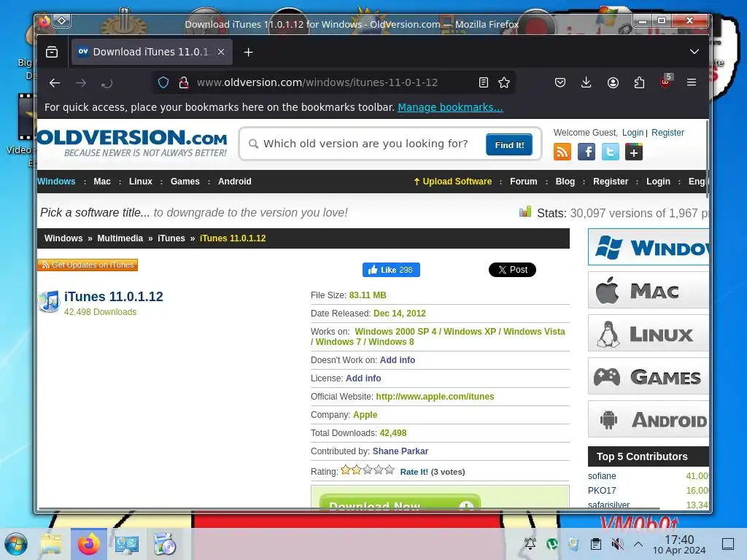Click the Windows category banner in sidebar
The height and width of the screenshot is (560, 747).
(649, 247)
